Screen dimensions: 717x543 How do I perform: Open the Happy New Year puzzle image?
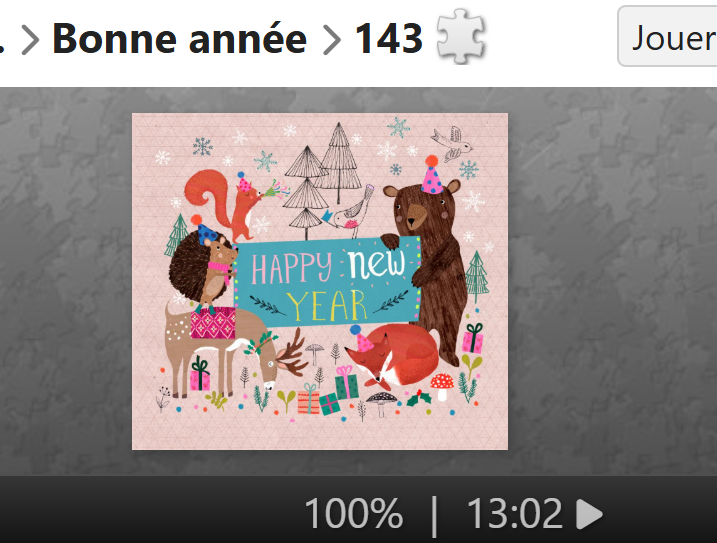click(320, 281)
